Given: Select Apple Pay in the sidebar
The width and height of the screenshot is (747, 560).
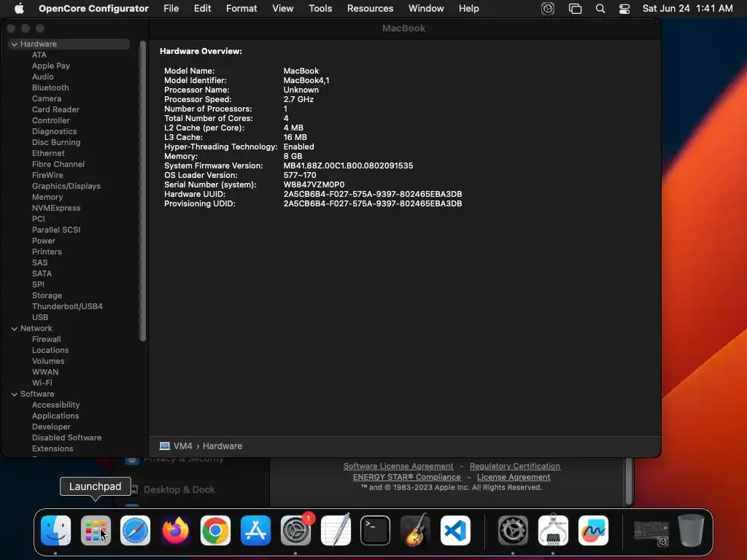Looking at the screenshot, I should [x=51, y=66].
